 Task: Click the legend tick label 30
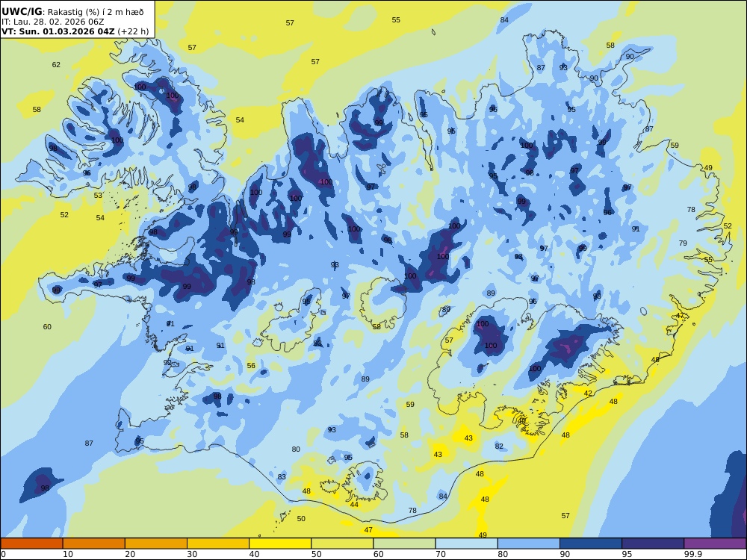point(193,554)
